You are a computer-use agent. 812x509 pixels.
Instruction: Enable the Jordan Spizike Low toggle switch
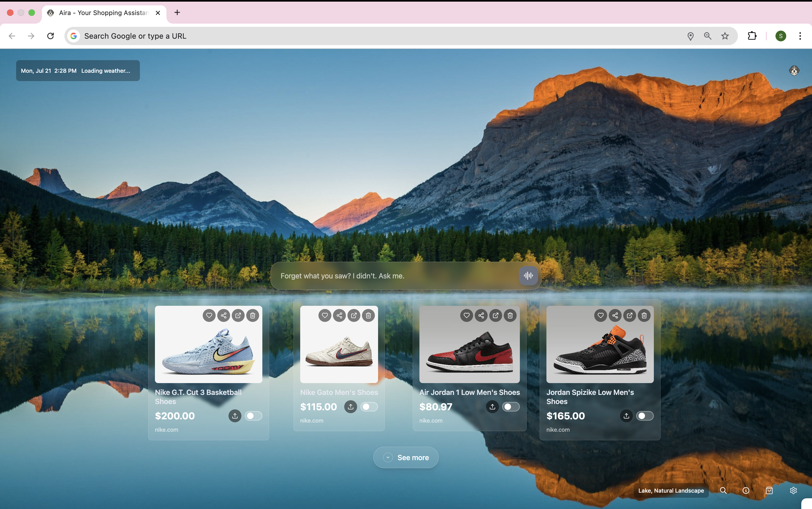[645, 416]
